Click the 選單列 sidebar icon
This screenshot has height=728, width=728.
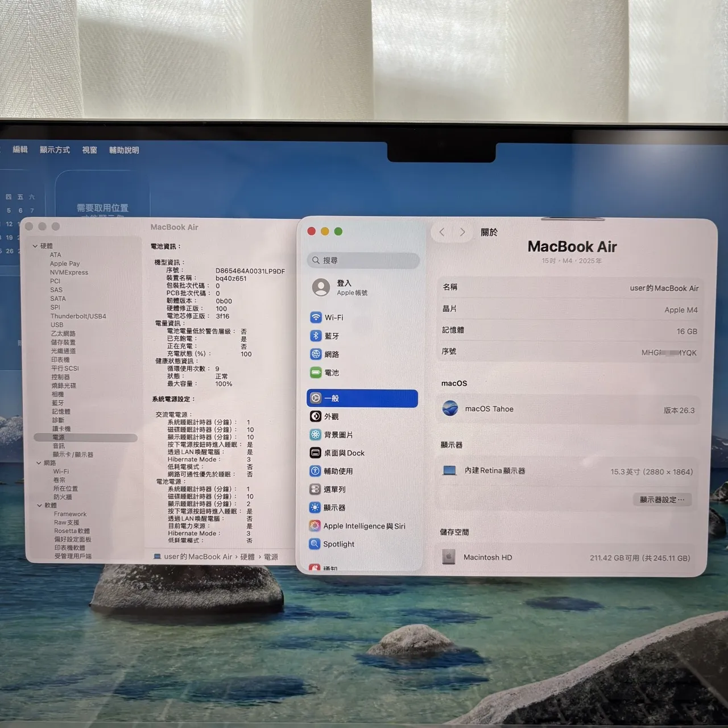coord(316,489)
